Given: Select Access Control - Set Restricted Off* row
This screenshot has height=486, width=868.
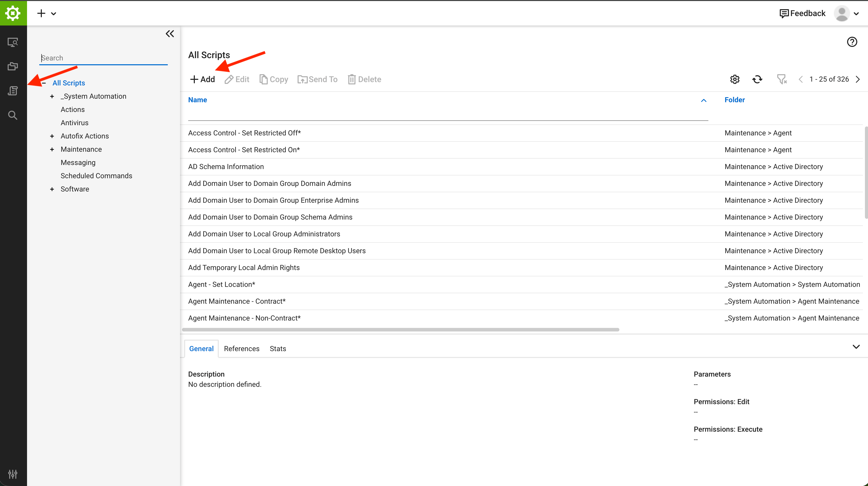Looking at the screenshot, I should (521, 133).
